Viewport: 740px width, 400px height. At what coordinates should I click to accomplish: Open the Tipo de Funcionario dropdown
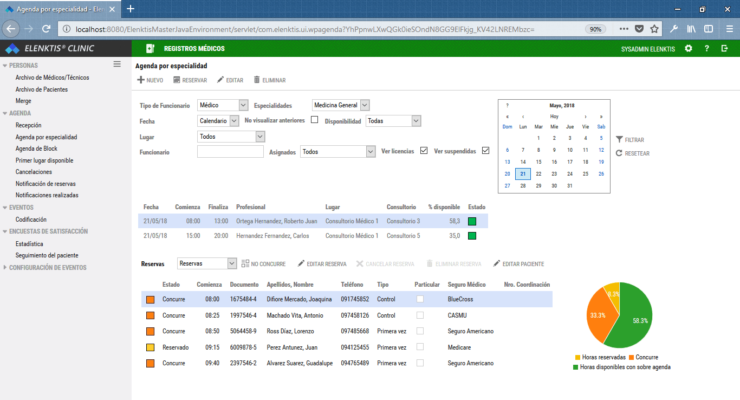pyautogui.click(x=222, y=105)
